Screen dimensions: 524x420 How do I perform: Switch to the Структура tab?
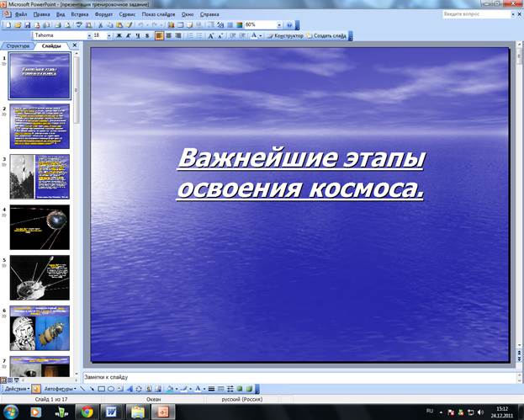tap(18, 45)
